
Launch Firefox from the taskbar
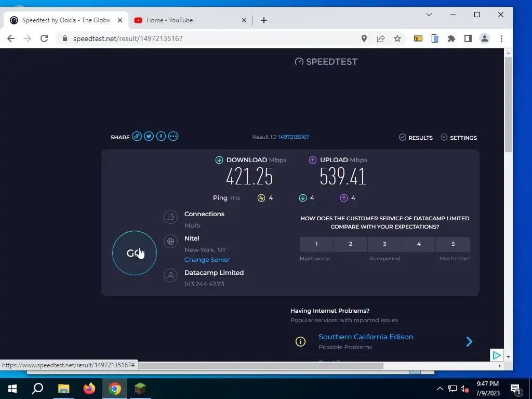pos(89,389)
